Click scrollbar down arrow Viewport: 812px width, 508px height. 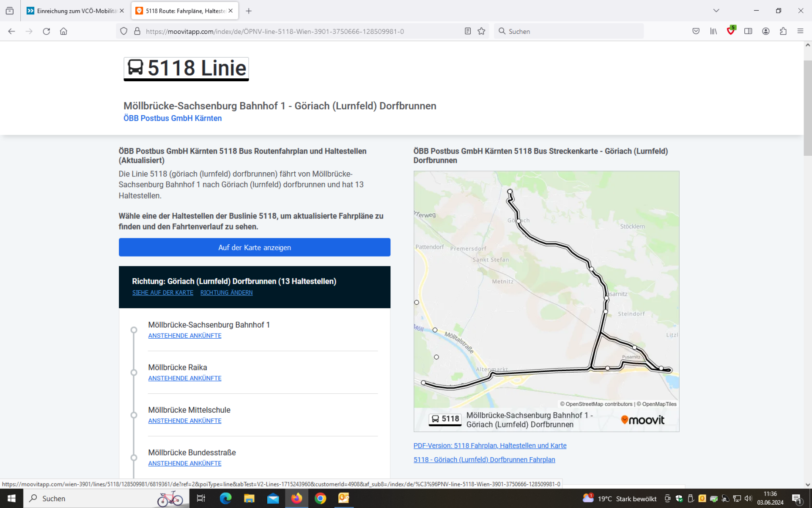click(808, 485)
